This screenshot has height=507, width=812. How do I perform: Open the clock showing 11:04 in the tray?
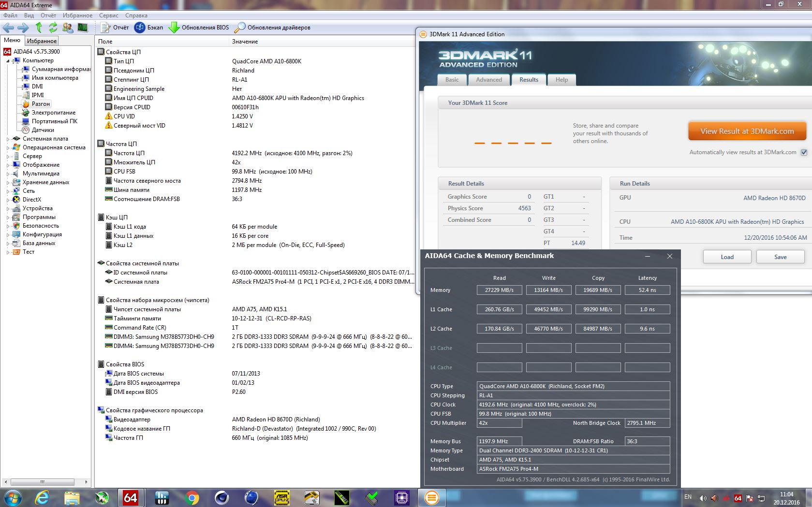point(786,498)
